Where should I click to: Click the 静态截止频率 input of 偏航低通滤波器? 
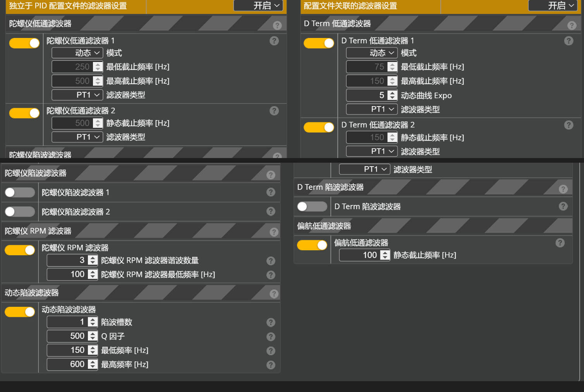pos(364,255)
